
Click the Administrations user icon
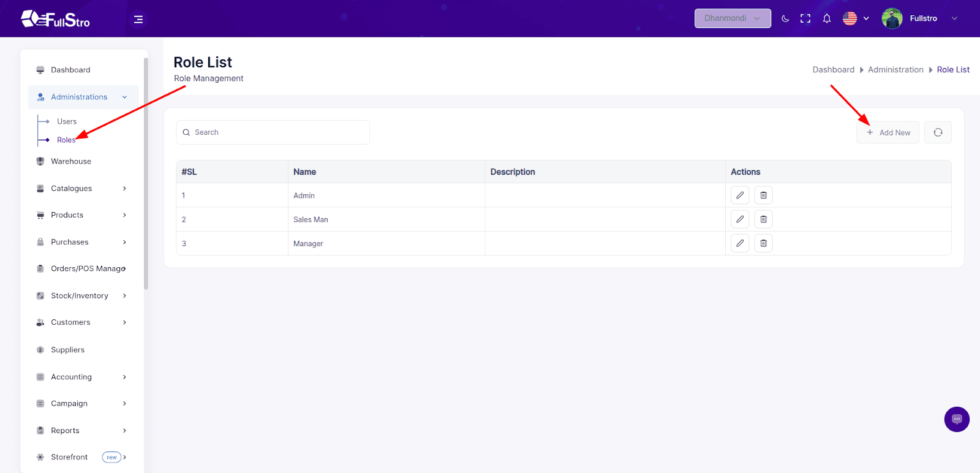(40, 97)
